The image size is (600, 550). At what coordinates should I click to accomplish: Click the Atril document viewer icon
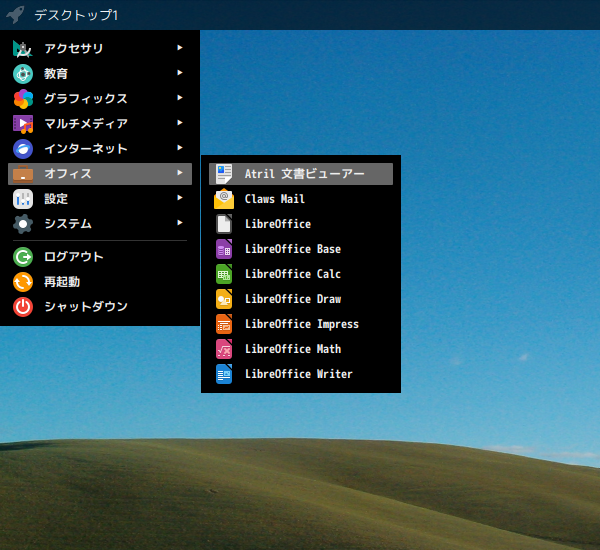224,174
